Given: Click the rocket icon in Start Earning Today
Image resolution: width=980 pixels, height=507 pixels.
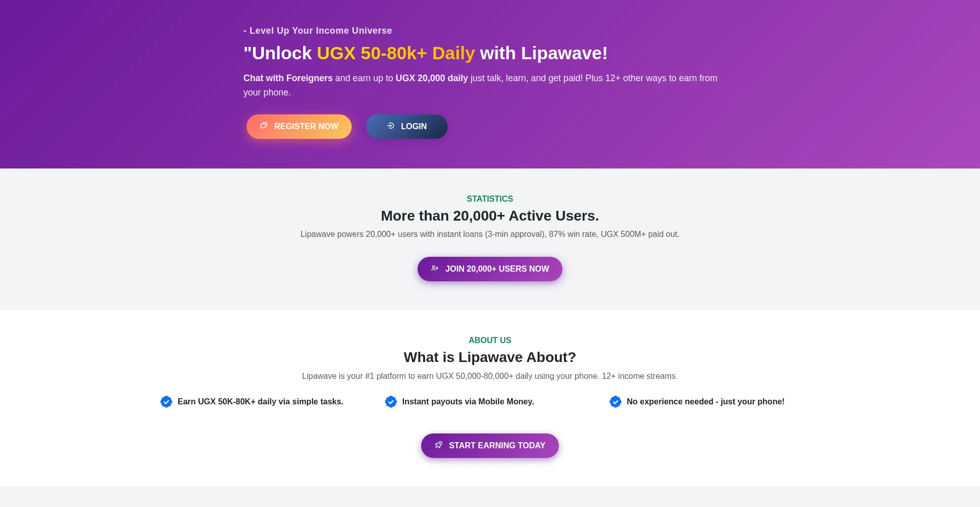Looking at the screenshot, I should tap(438, 445).
